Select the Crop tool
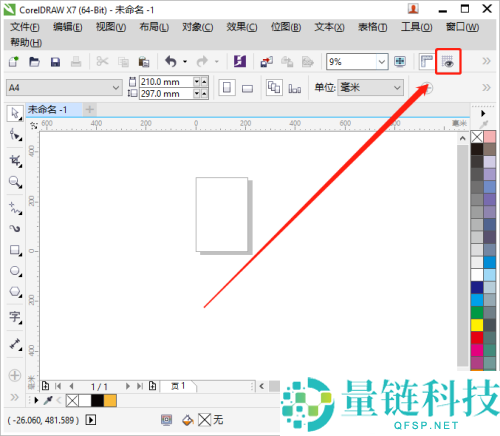 15,161
